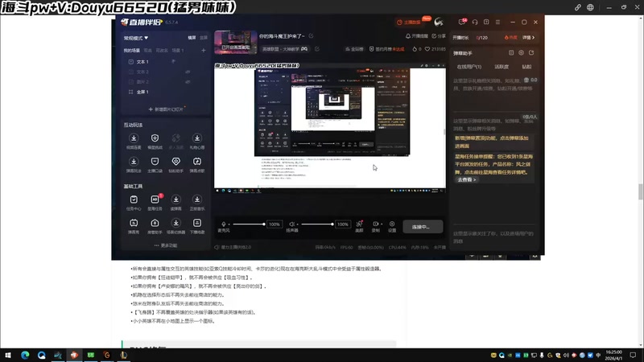Expand the 录制 record options arrow
The width and height of the screenshot is (644, 362).
382,224
